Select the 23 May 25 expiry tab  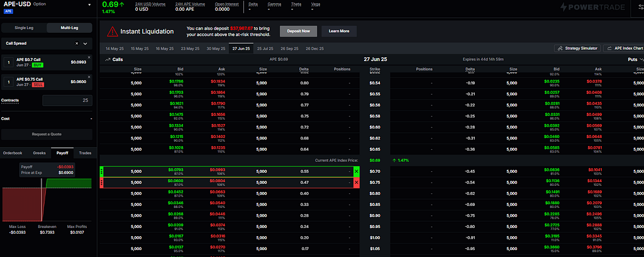coord(190,49)
